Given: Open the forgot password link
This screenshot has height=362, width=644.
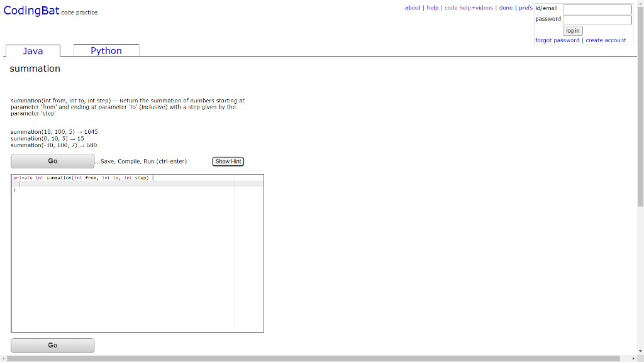Looking at the screenshot, I should [x=557, y=40].
